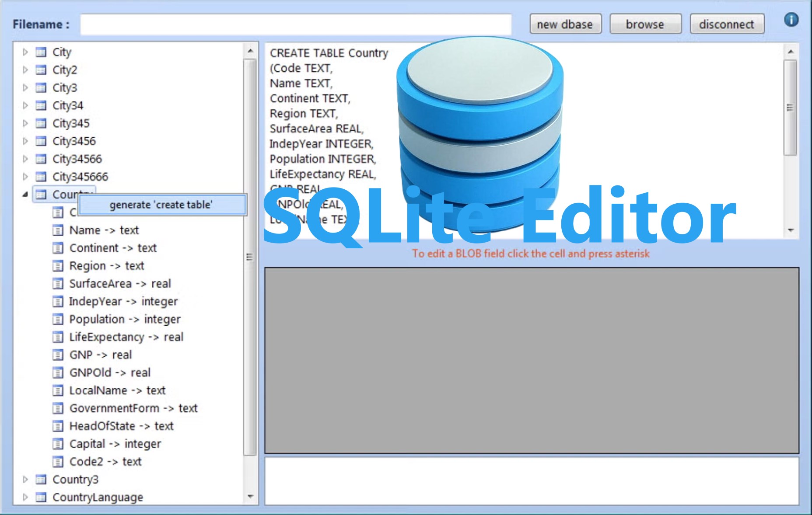Click the column icon beside GovernmentForm -> text
Viewport: 812px width, 515px height.
click(x=58, y=408)
